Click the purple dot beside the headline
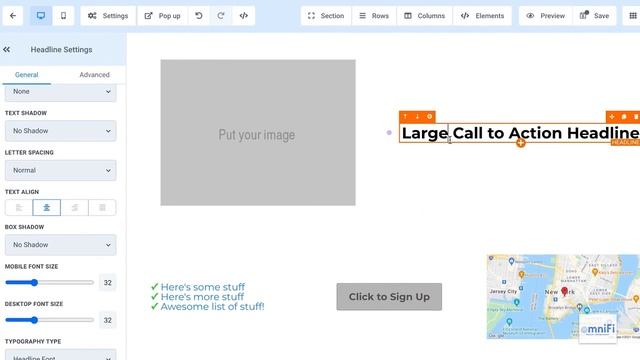The image size is (640, 360). (389, 133)
